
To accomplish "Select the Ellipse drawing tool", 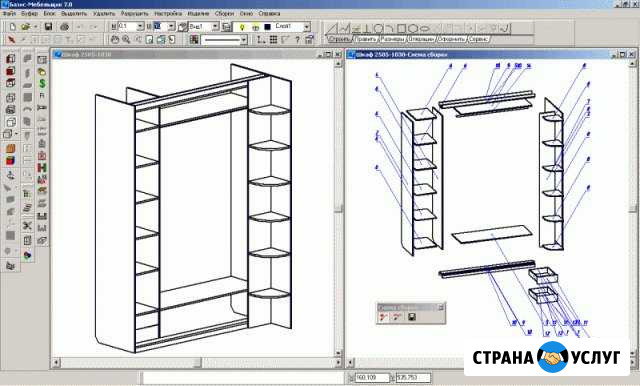I will (x=425, y=28).
